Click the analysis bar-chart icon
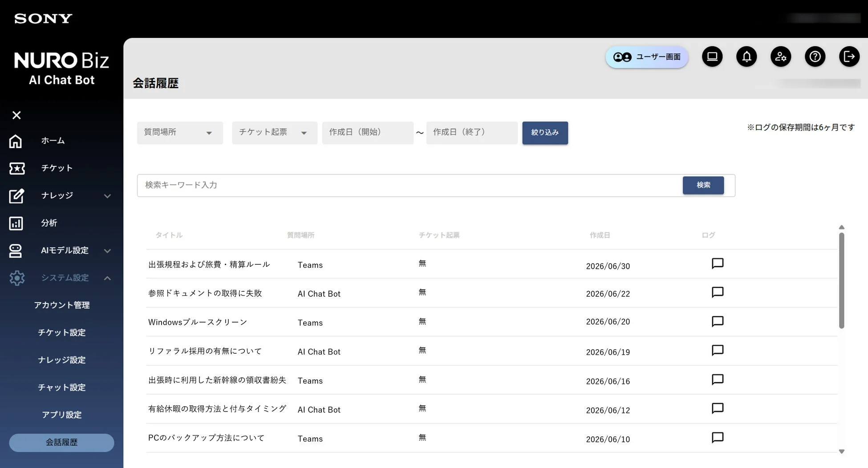868x468 pixels. point(16,223)
